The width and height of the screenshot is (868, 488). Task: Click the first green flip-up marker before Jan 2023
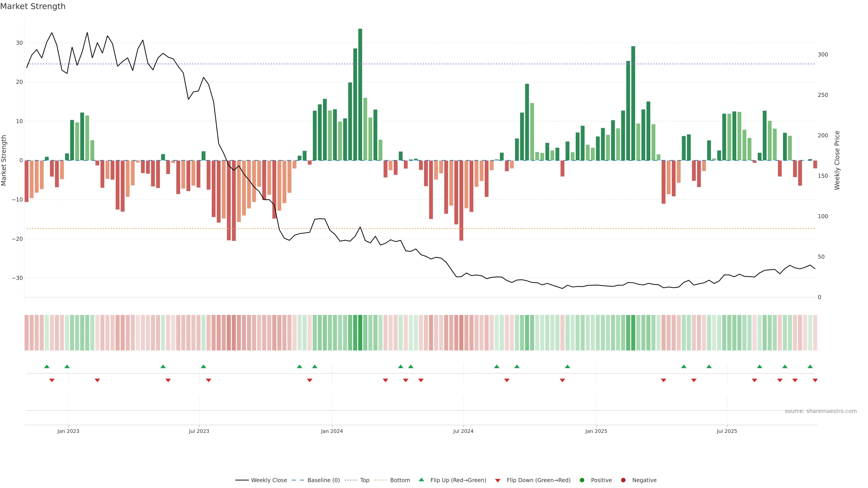(x=47, y=366)
